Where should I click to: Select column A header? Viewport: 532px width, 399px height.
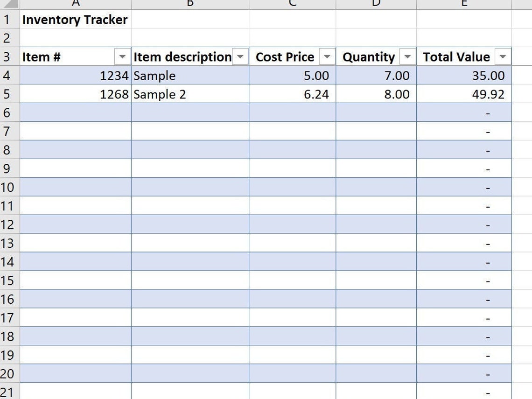coord(75,4)
